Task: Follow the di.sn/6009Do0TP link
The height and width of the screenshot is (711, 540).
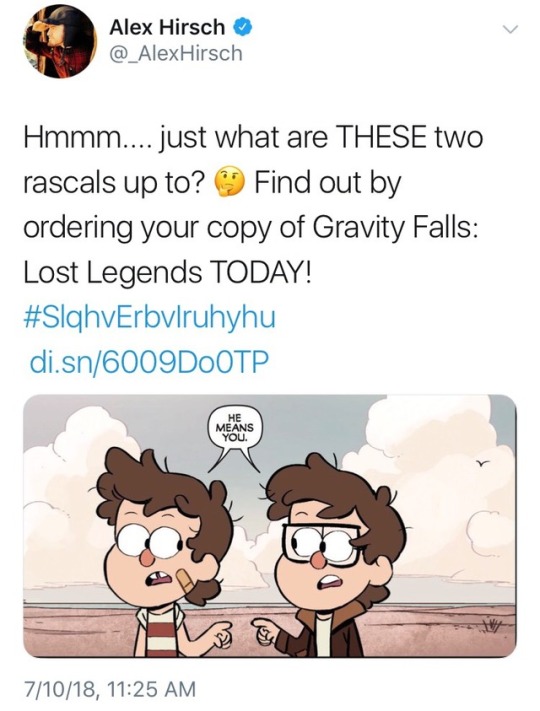Action: [148, 362]
